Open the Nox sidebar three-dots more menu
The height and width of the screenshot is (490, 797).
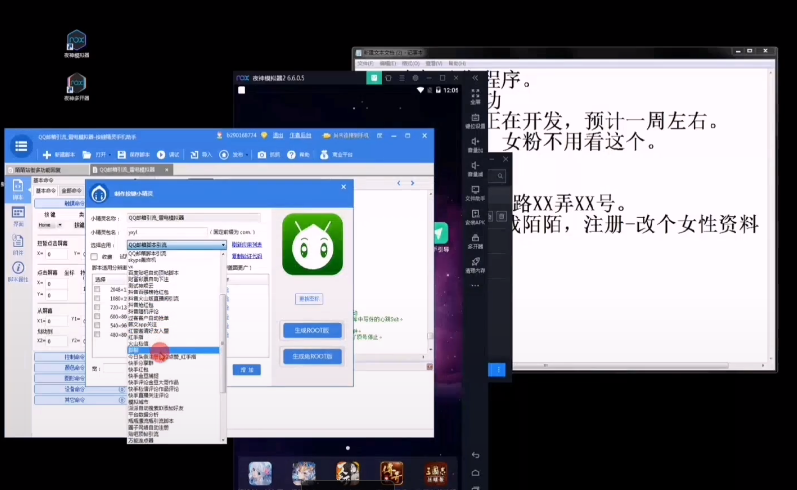[475, 286]
